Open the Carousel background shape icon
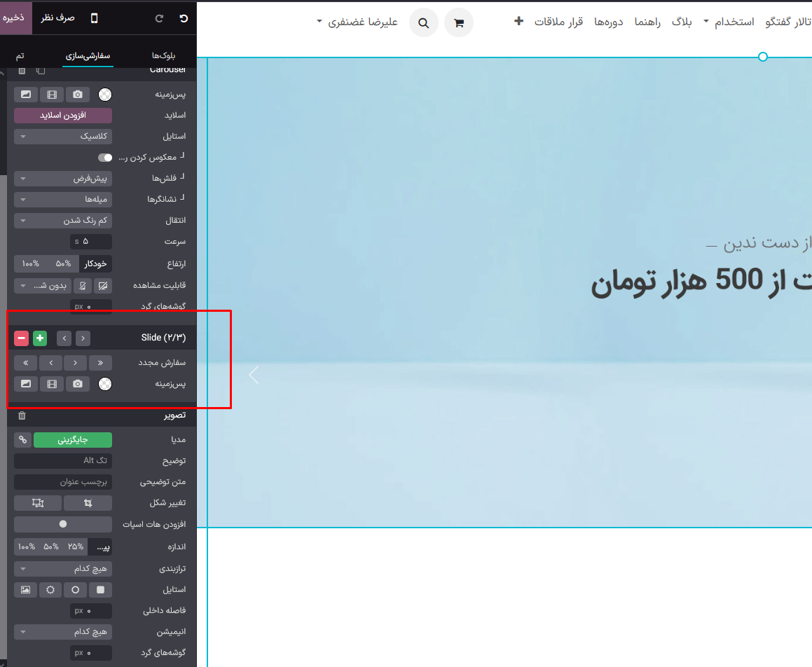The image size is (812, 667). [26, 95]
